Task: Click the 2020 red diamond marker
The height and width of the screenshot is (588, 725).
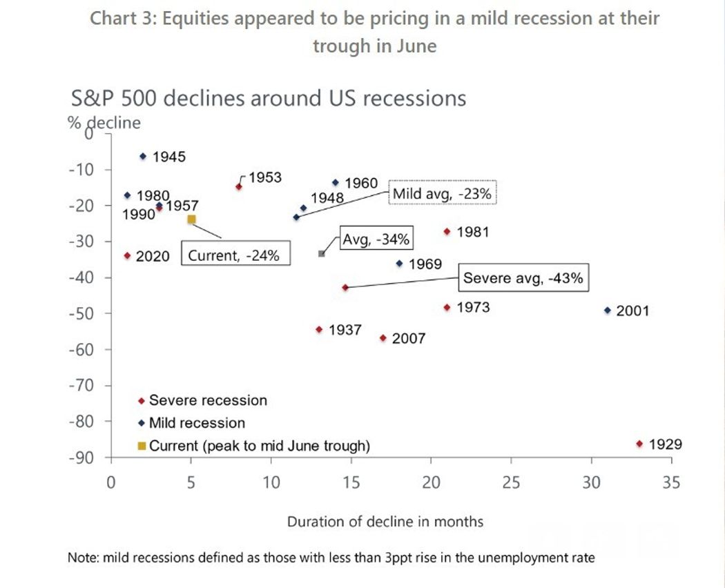Action: point(127,255)
